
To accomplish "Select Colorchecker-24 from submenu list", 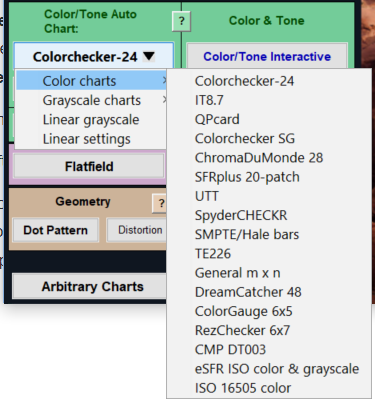I will click(269, 81).
